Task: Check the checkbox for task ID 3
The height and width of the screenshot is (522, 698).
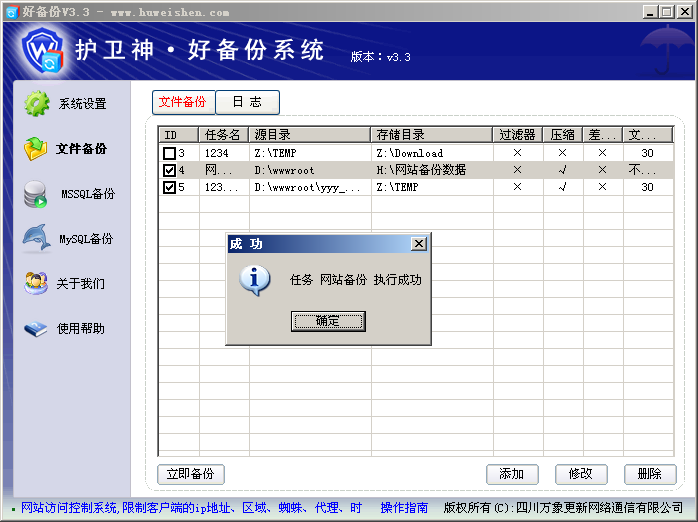Action: pyautogui.click(x=170, y=153)
